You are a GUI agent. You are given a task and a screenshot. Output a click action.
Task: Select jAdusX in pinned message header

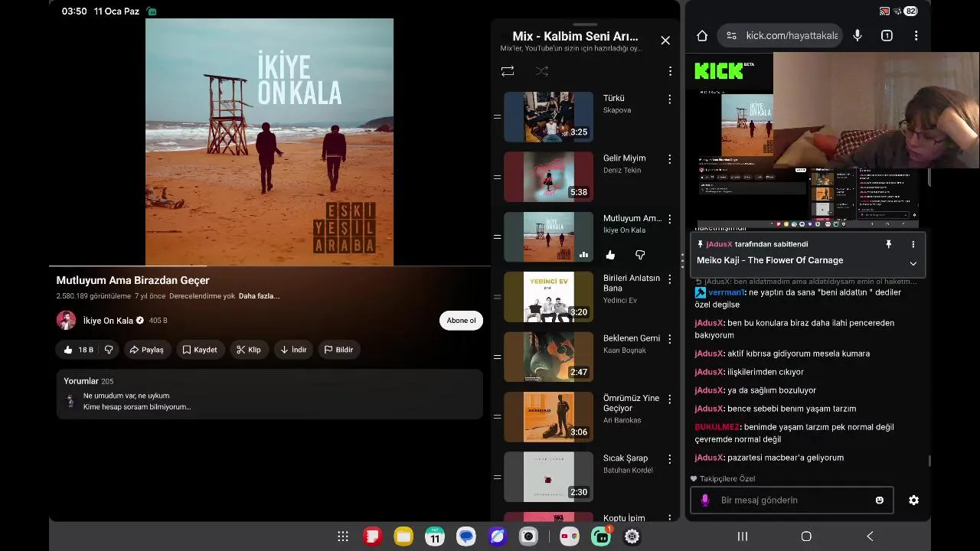719,244
